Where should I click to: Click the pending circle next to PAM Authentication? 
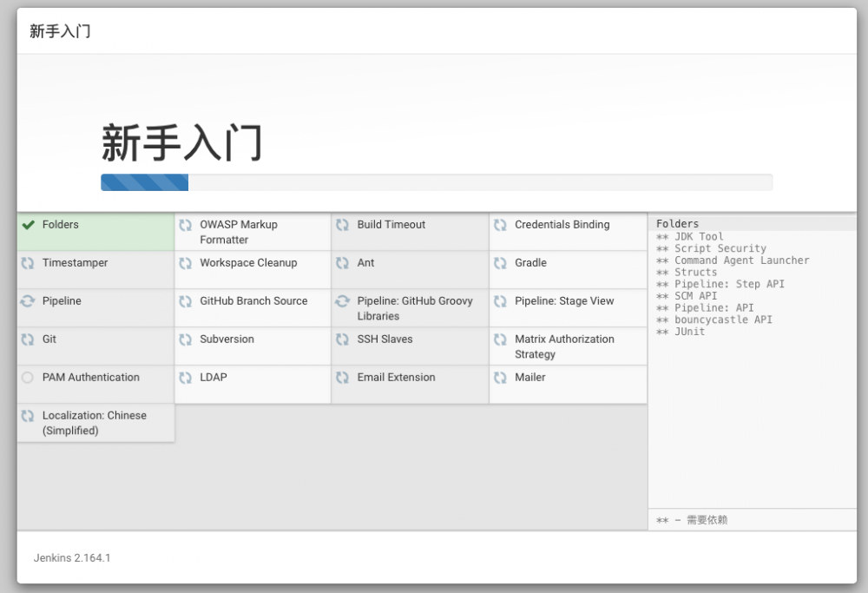[29, 377]
